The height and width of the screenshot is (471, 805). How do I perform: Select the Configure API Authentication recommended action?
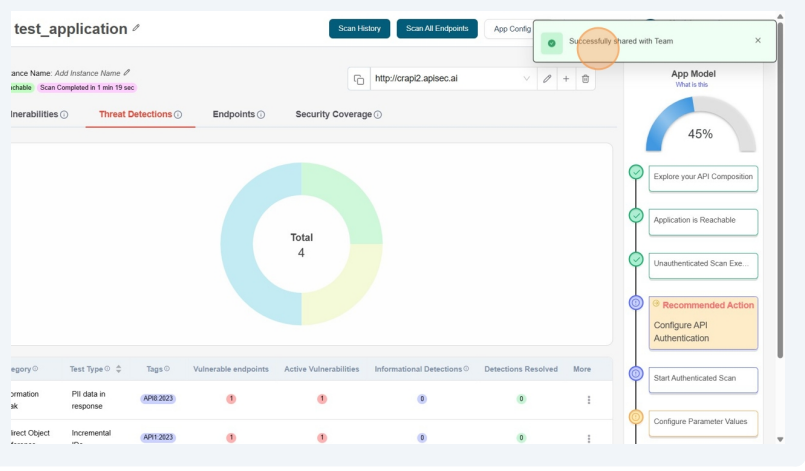click(703, 323)
